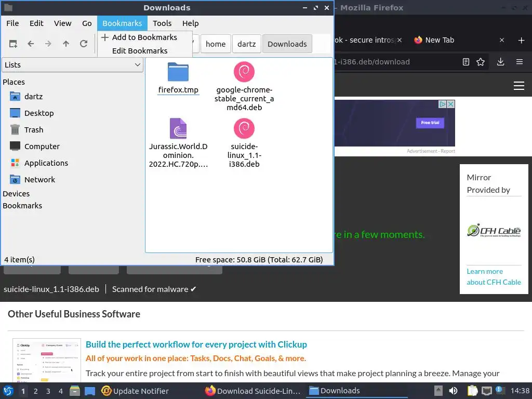This screenshot has width=532, height=399.
Task: Click the AdChoices icon on the ad
Action: (443, 104)
